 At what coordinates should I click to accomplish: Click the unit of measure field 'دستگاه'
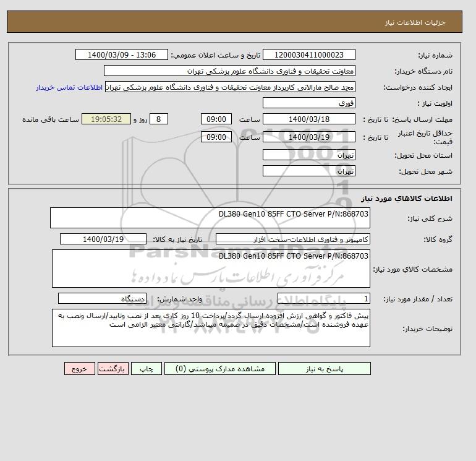[102, 299]
